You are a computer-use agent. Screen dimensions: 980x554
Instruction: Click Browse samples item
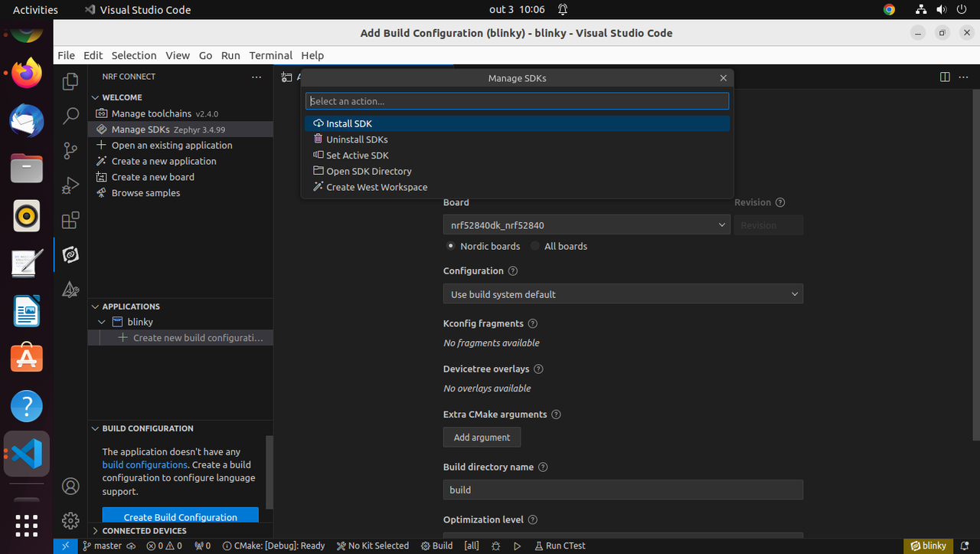click(x=181, y=193)
